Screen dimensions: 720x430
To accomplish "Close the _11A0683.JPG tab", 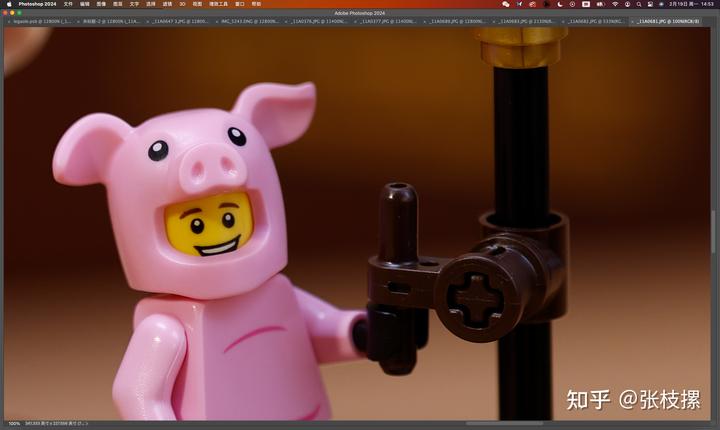I will coord(494,22).
